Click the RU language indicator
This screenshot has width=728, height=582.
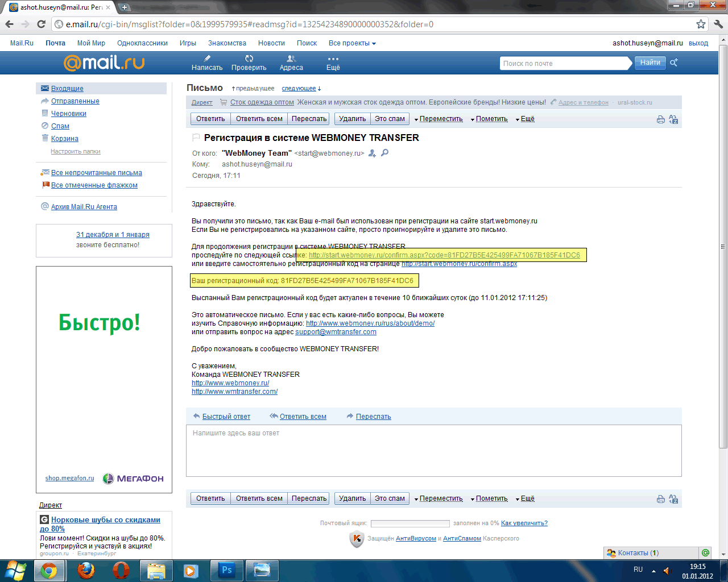click(638, 569)
